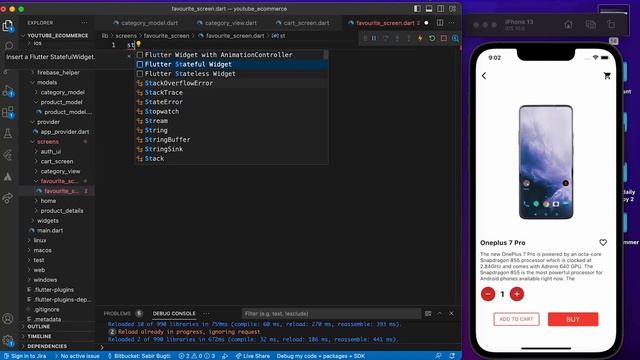Viewport: 640px width, 360px height.
Task: Pick StringBuffer from suggestions
Action: (231, 140)
